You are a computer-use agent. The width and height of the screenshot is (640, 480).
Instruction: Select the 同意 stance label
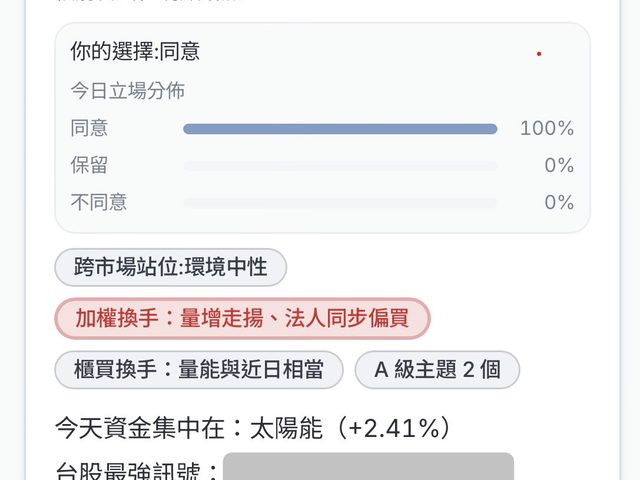point(89,128)
